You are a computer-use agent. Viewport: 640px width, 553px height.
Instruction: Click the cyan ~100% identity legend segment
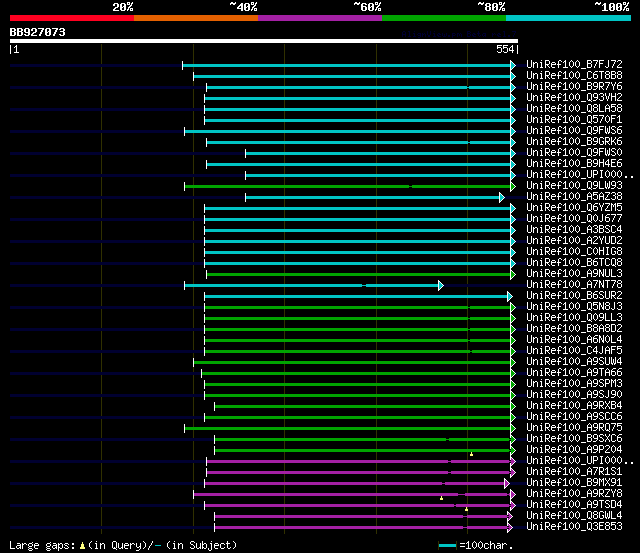(569, 18)
